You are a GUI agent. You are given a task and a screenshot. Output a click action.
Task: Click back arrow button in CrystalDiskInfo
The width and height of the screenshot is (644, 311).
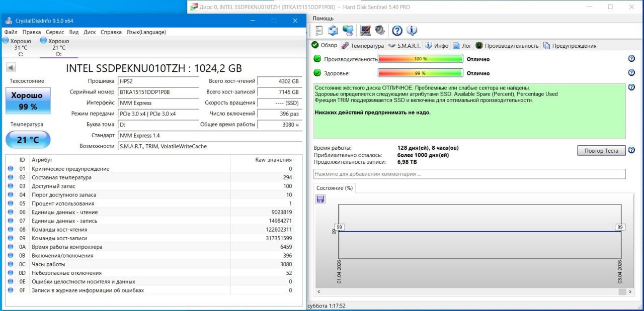click(x=11, y=68)
